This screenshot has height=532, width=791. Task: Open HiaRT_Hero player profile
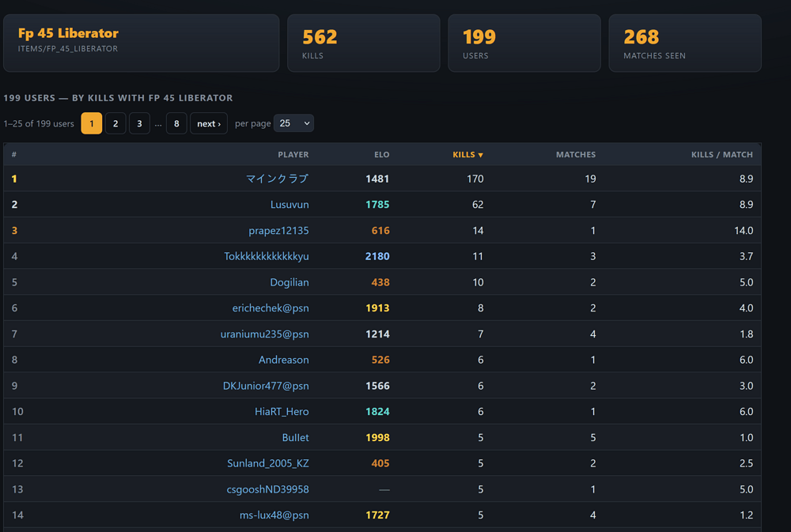[x=282, y=412]
